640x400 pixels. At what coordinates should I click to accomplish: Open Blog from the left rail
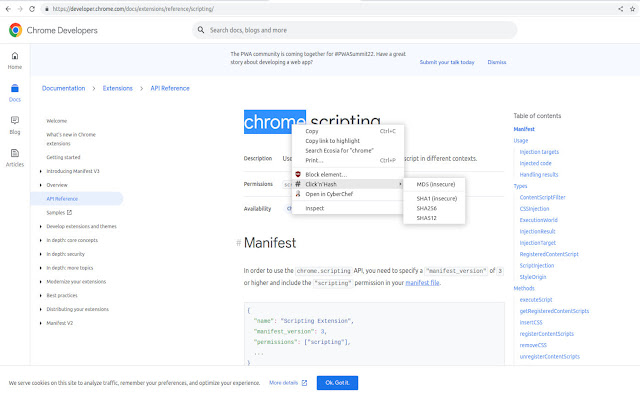15,125
